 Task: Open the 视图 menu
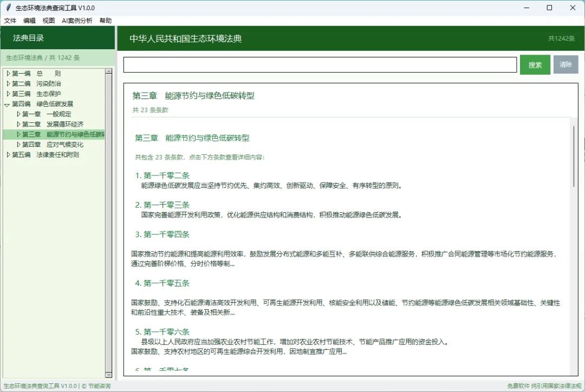tap(49, 21)
